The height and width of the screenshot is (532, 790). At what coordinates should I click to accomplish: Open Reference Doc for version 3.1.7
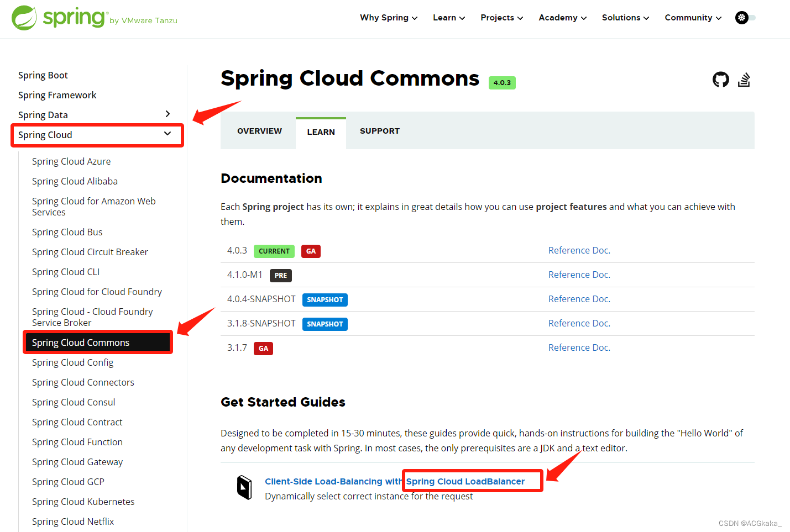(x=579, y=347)
